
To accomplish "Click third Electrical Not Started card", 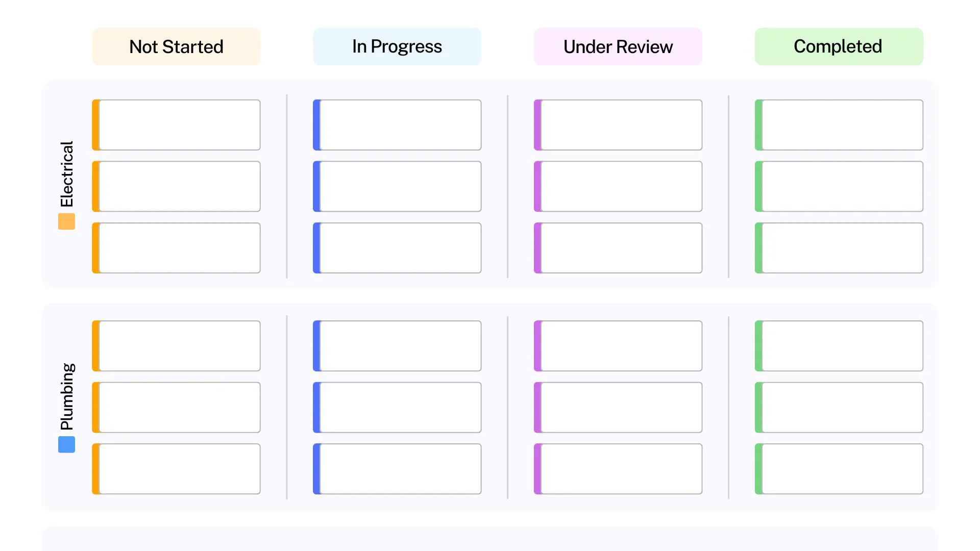I will click(x=176, y=248).
